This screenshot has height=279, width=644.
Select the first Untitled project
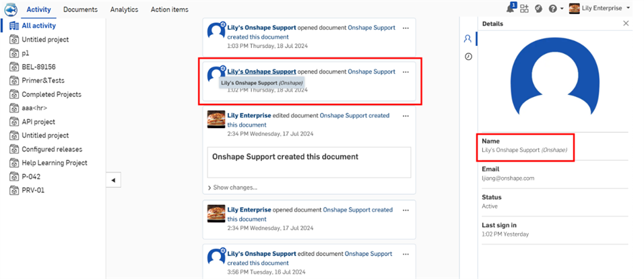[45, 40]
